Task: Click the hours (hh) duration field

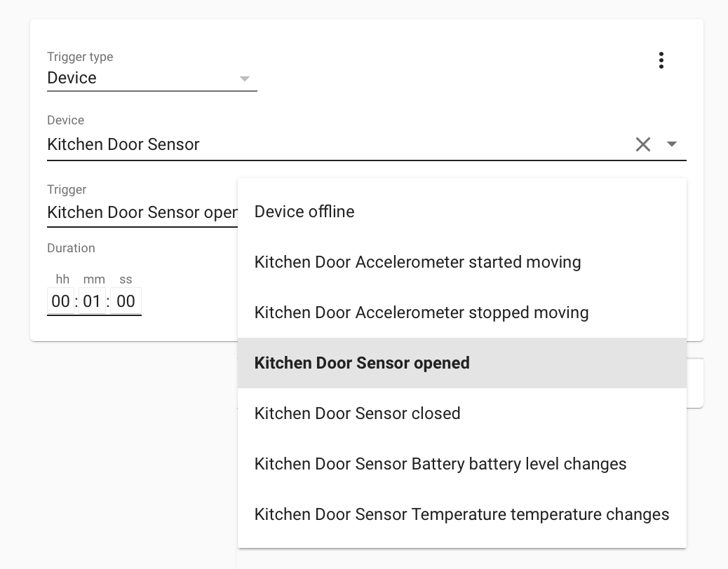Action: (61, 301)
